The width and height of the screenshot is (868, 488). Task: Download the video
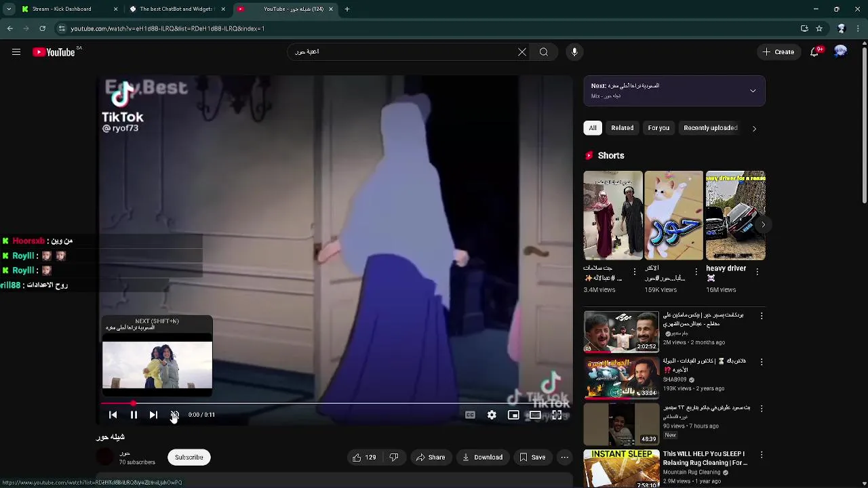[x=482, y=457]
